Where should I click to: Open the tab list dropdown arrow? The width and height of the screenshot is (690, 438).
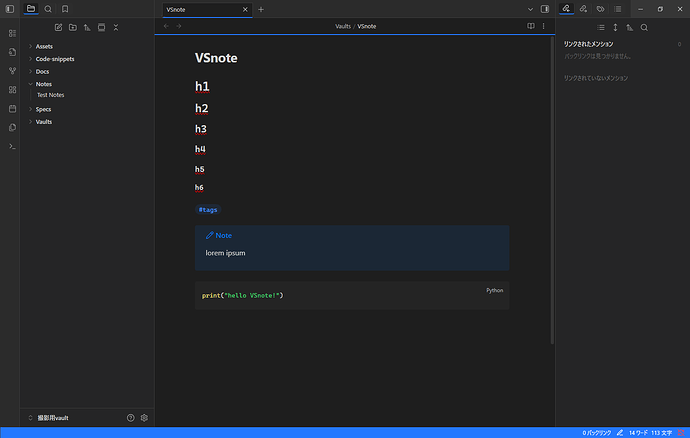[x=530, y=9]
